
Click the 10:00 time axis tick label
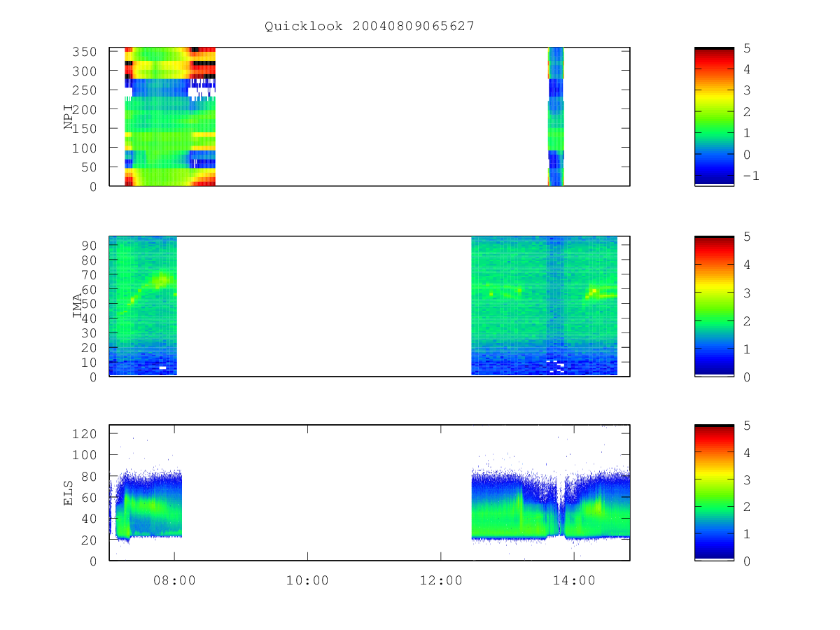pos(307,580)
